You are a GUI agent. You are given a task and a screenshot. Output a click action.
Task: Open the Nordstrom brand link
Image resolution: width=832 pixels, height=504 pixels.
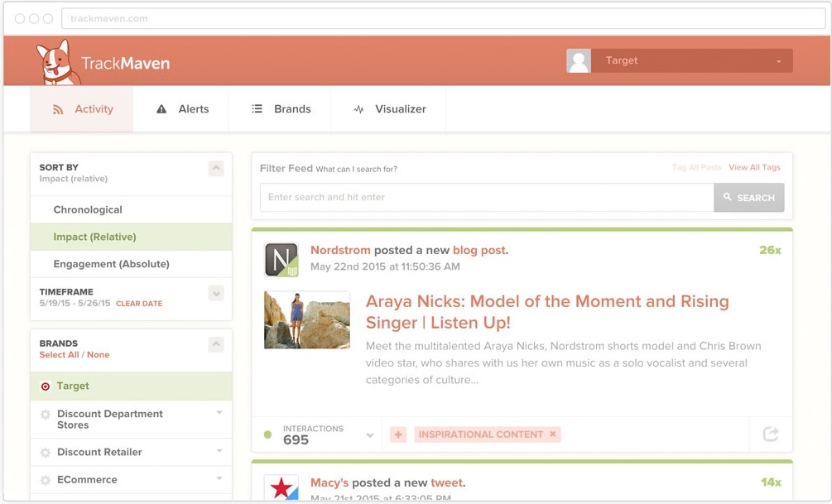[x=340, y=250]
